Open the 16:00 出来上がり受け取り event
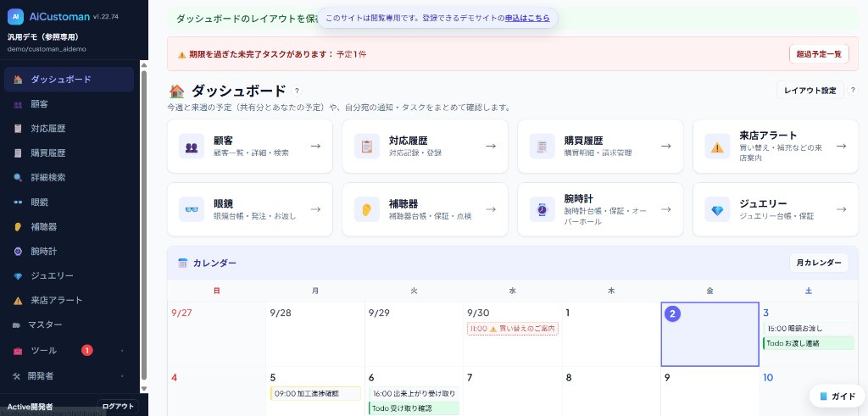 coord(414,393)
